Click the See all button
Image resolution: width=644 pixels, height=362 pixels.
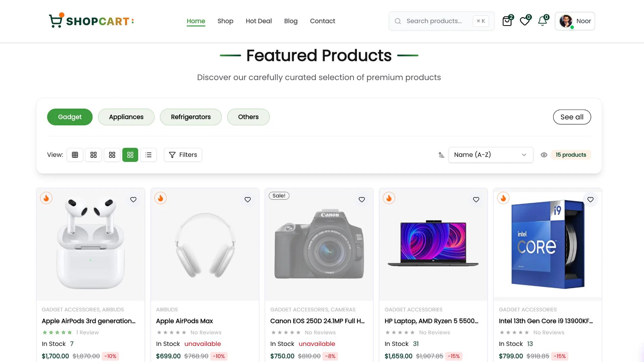(572, 117)
